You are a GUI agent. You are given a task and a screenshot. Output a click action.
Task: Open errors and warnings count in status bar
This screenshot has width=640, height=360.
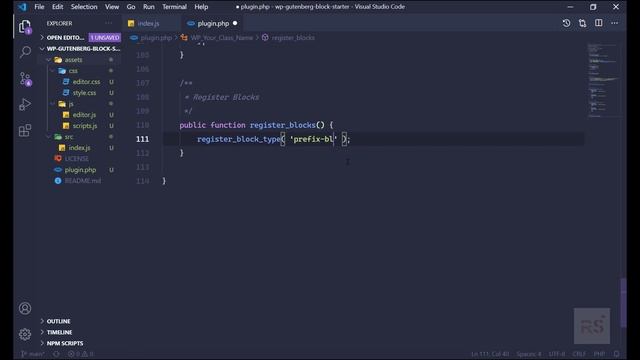[80, 354]
